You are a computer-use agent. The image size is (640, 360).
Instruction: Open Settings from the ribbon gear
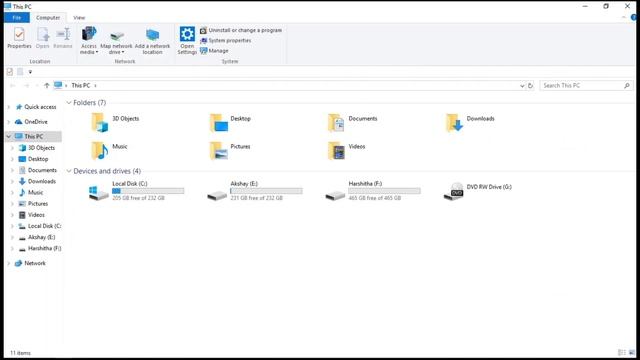(x=187, y=40)
